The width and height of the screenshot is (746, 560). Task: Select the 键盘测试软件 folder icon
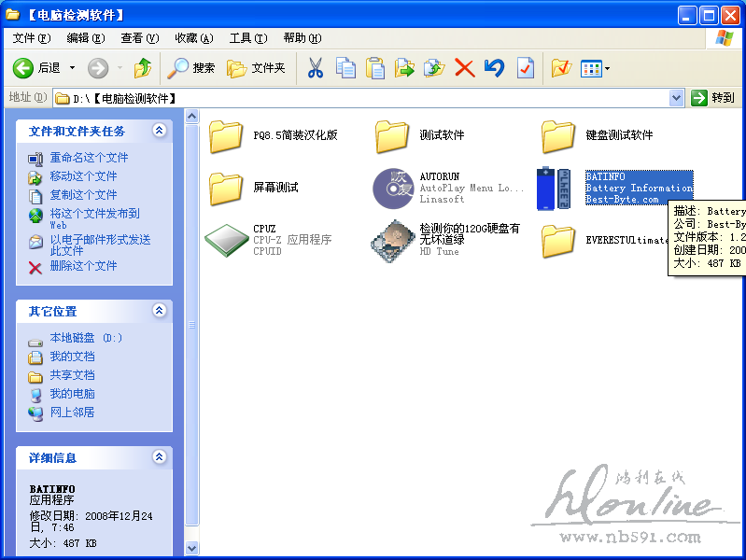click(x=558, y=136)
